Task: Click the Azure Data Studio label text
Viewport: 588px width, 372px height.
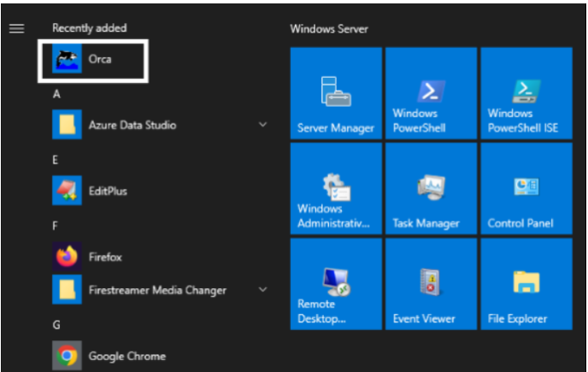Action: click(132, 125)
